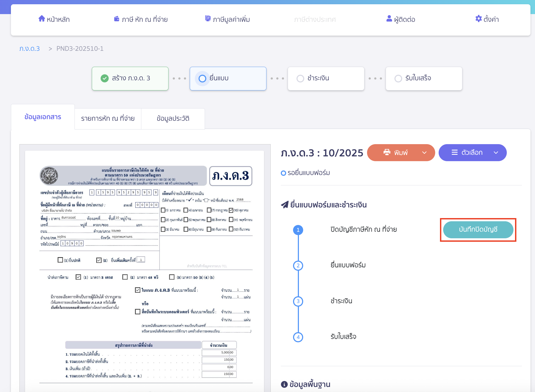Viewport: 535px width, 392px height.
Task: Open the ข้อมูลประวัติ tab
Action: 173,119
